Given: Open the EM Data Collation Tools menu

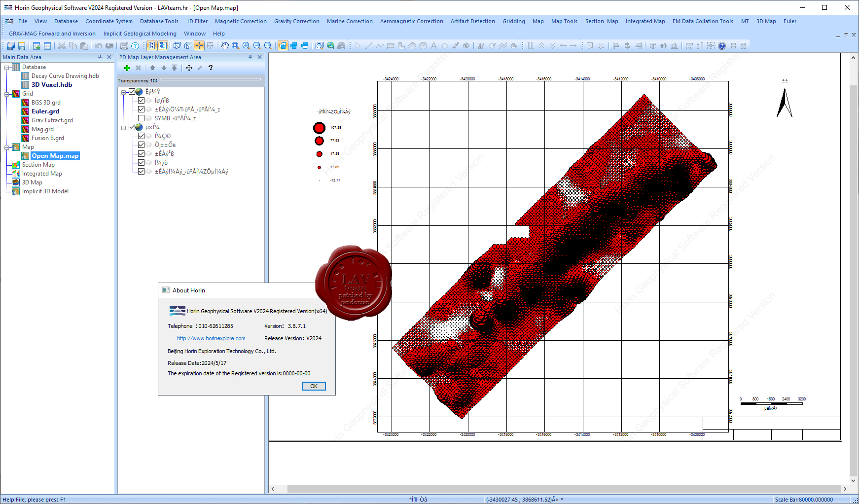Looking at the screenshot, I should [703, 21].
